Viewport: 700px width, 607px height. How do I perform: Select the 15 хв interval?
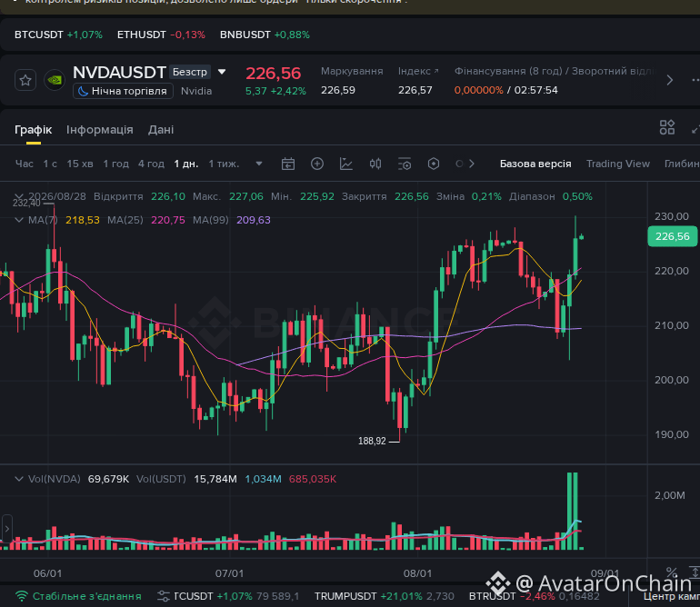pos(80,164)
